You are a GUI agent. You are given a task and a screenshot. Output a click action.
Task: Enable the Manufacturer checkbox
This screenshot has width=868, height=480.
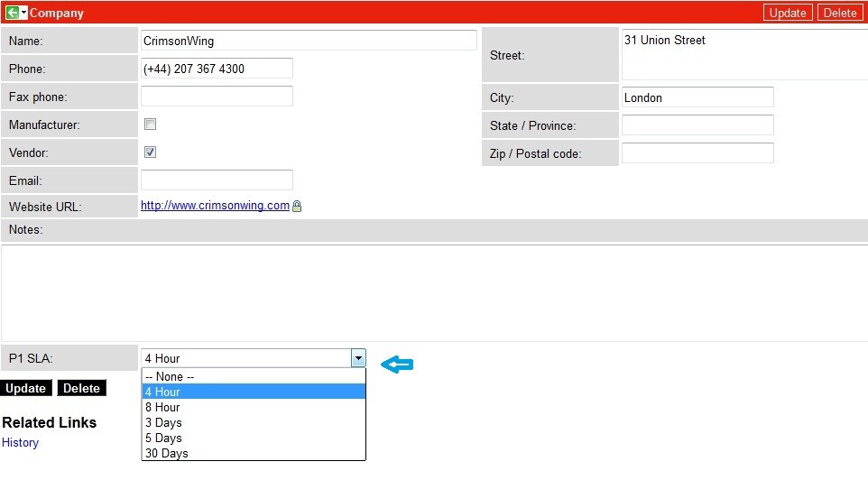click(x=150, y=124)
